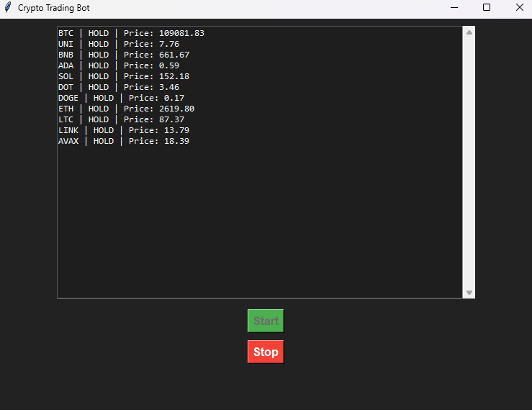The image size is (532, 410).
Task: Click the ETH row priced 2619.80
Action: (x=126, y=109)
